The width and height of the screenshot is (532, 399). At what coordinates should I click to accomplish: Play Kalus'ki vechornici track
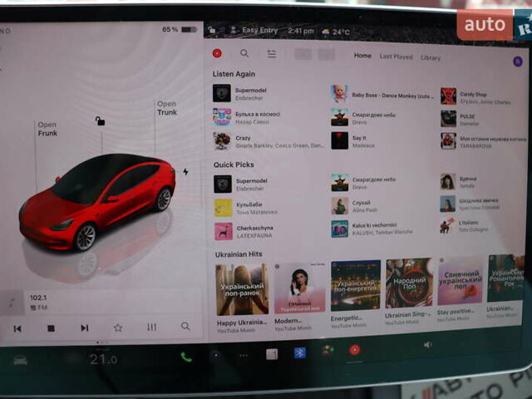point(372,229)
